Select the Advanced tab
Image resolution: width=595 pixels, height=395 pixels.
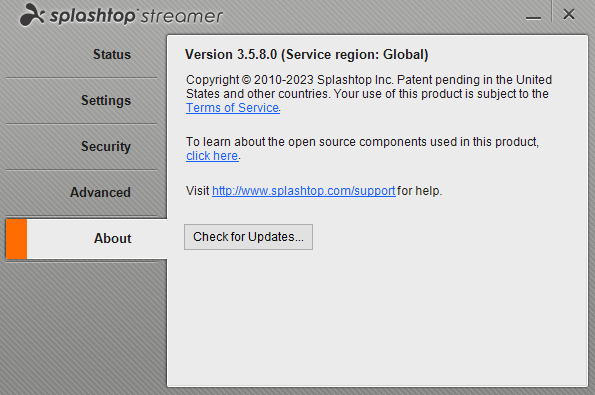click(x=101, y=192)
